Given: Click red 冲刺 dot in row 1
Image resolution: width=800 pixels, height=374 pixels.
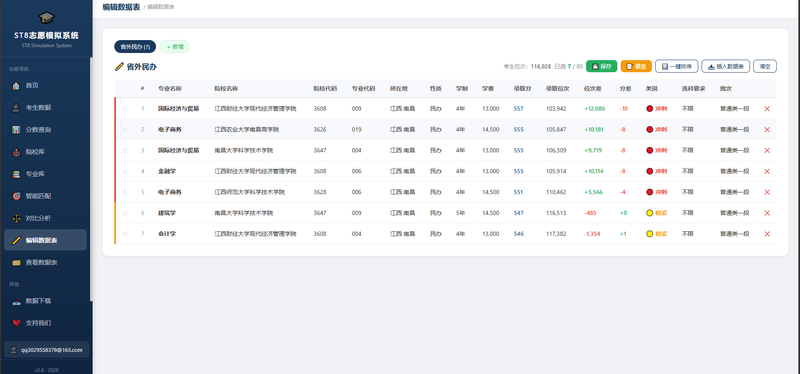Looking at the screenshot, I should [649, 109].
